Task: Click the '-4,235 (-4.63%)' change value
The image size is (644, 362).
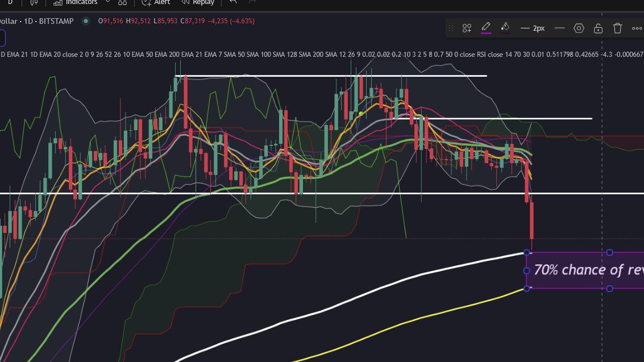Action: point(231,21)
